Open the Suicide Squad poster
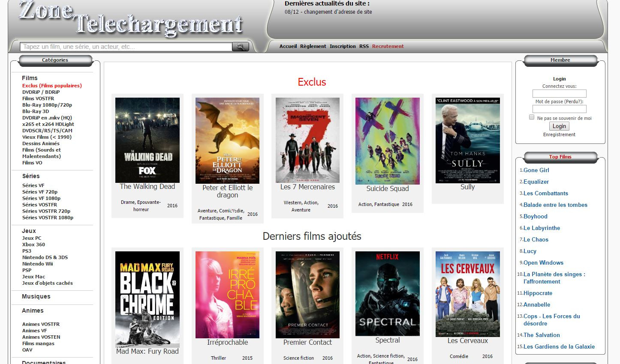The height and width of the screenshot is (364, 620). click(388, 141)
